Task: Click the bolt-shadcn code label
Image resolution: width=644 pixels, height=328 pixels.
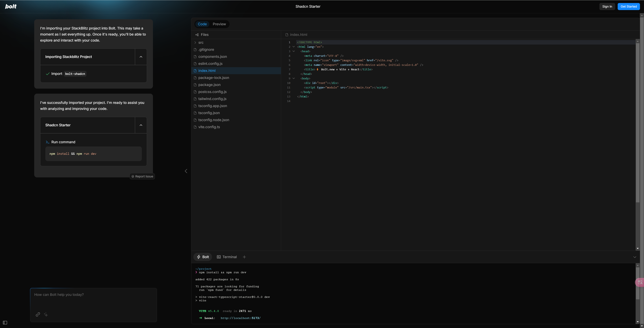Action: pyautogui.click(x=75, y=74)
